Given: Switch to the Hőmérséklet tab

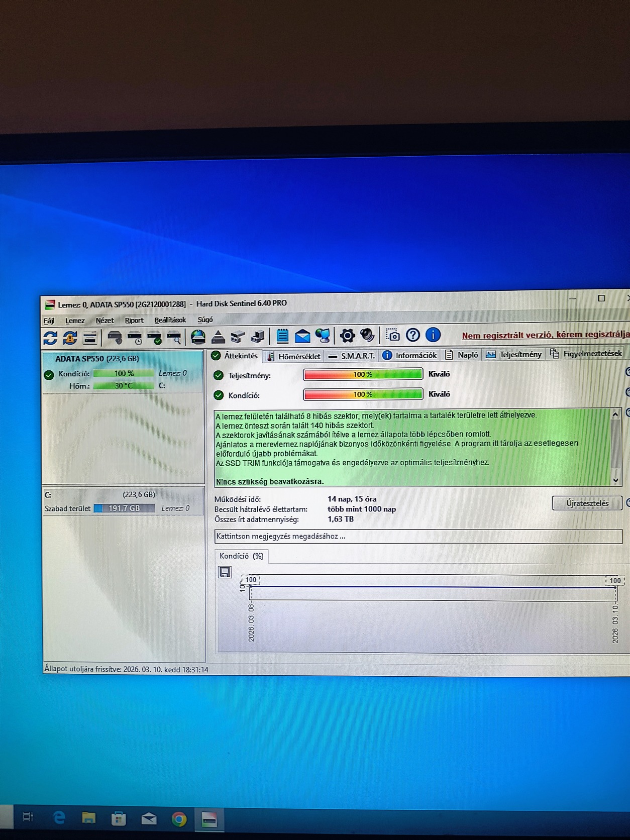Looking at the screenshot, I should pyautogui.click(x=293, y=356).
